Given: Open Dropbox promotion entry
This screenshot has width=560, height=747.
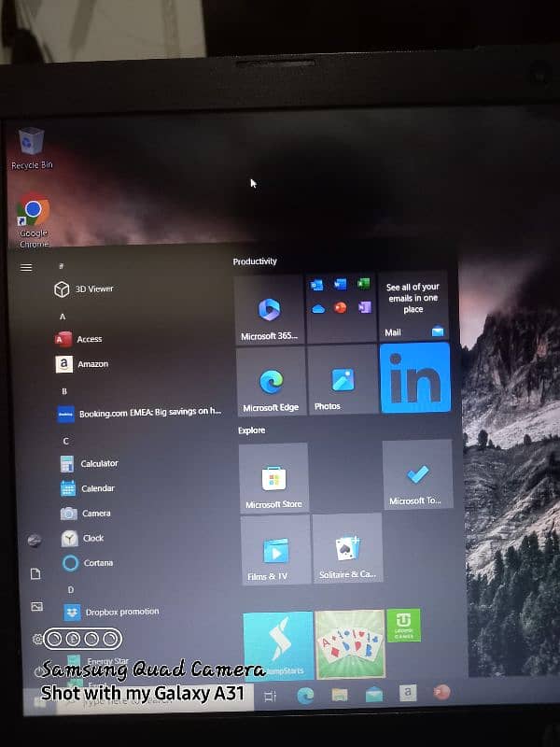Looking at the screenshot, I should pos(111,613).
